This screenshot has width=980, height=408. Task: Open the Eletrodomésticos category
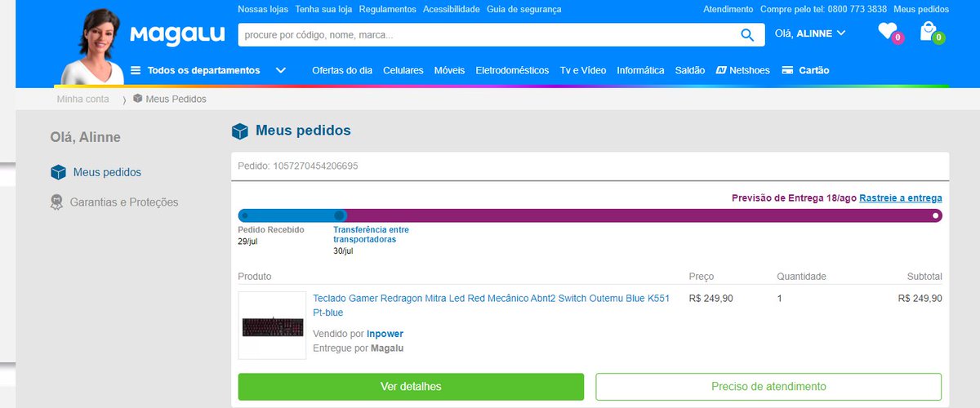[512, 70]
